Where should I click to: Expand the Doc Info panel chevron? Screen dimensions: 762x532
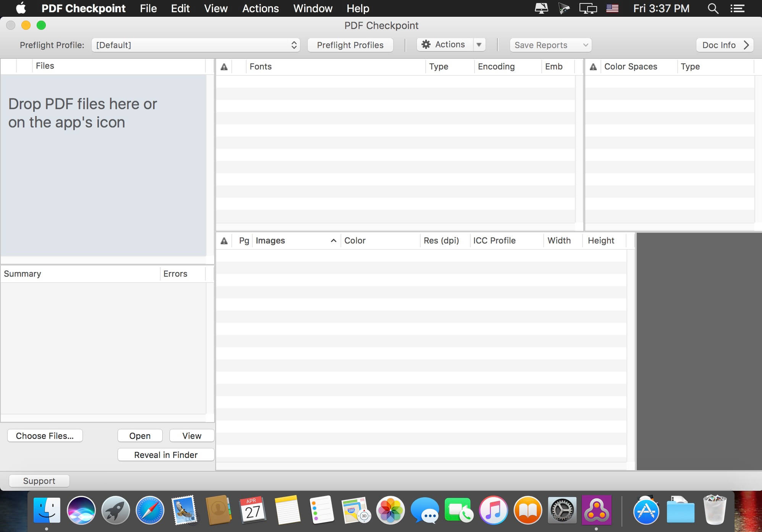pos(746,45)
